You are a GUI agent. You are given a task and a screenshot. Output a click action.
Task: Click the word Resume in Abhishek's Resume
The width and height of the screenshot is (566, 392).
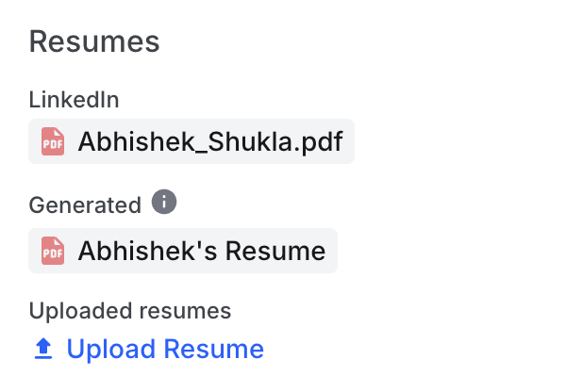tap(275, 251)
